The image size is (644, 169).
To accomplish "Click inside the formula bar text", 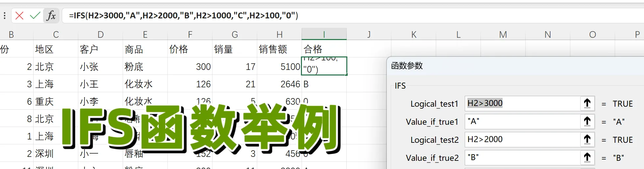I will click(x=184, y=15).
